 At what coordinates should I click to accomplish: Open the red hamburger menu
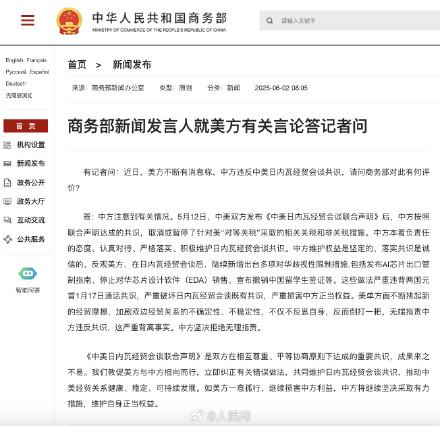tap(27, 20)
